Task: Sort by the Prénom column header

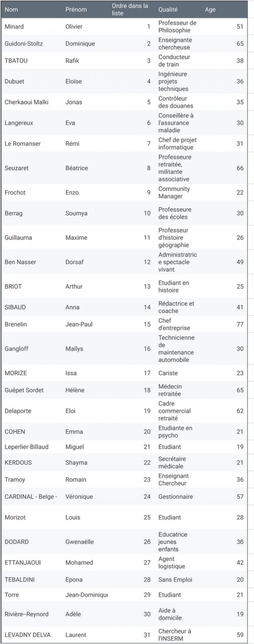Action: 76,10
